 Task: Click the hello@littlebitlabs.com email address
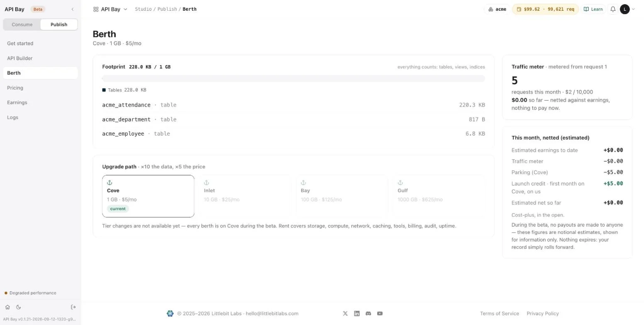pyautogui.click(x=272, y=313)
